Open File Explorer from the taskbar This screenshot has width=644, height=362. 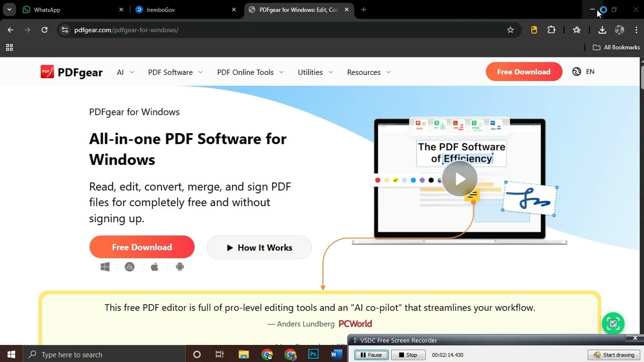tap(244, 354)
